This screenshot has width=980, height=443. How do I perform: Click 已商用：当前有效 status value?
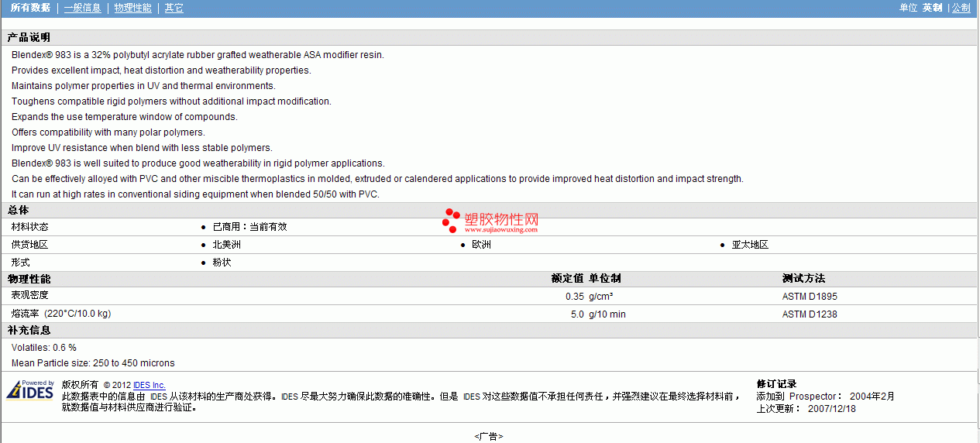click(x=249, y=227)
